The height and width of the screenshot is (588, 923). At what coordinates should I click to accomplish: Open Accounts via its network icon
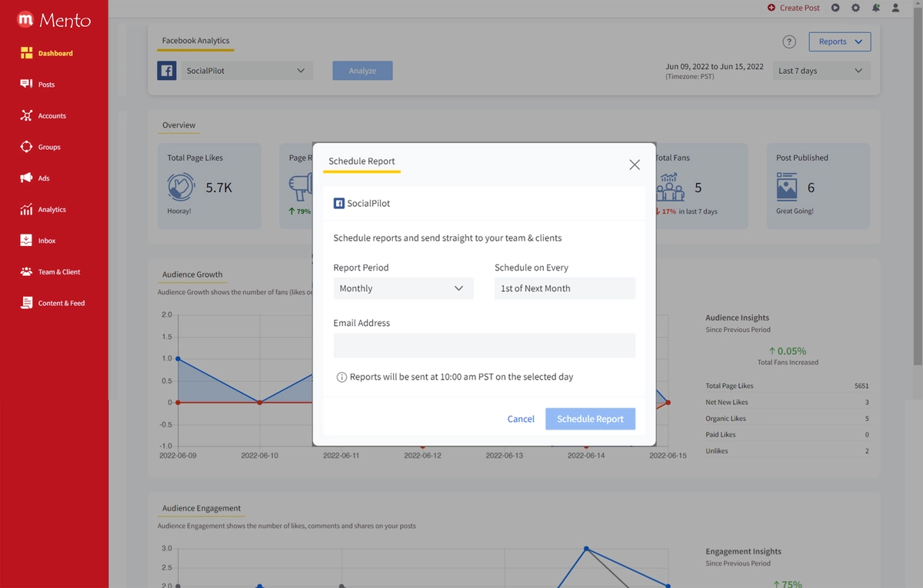[x=26, y=115]
